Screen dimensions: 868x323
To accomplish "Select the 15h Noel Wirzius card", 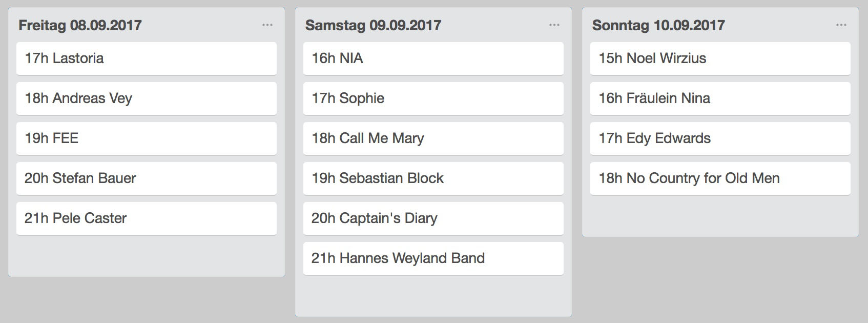I will 720,58.
